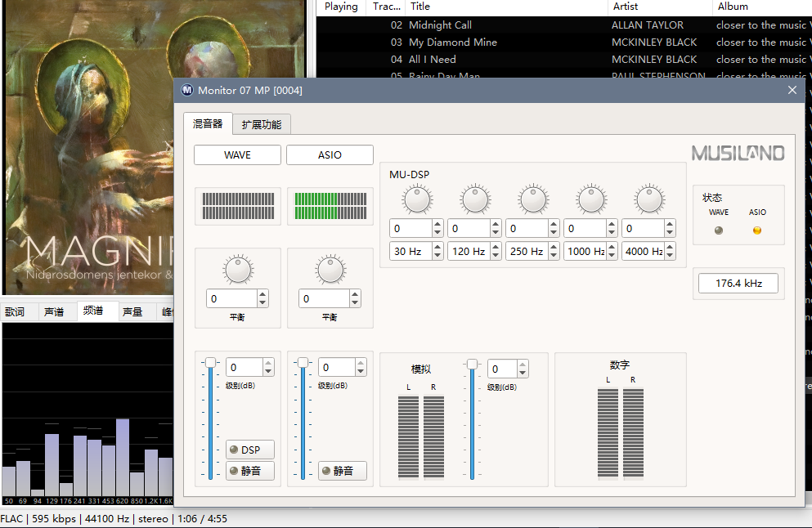Toggle the DSP button on WAVE channel
Viewport: 812px width, 528px height.
pos(249,450)
